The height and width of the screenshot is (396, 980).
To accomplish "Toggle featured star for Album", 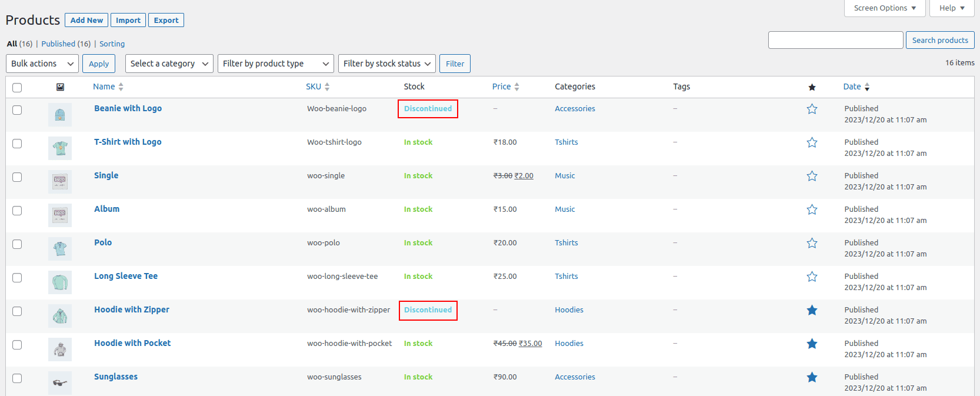I will click(812, 209).
